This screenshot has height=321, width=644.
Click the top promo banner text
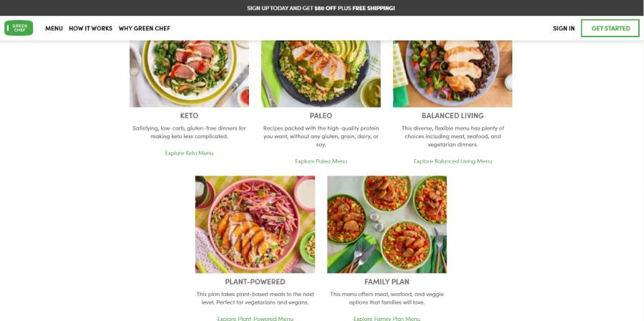(x=321, y=8)
